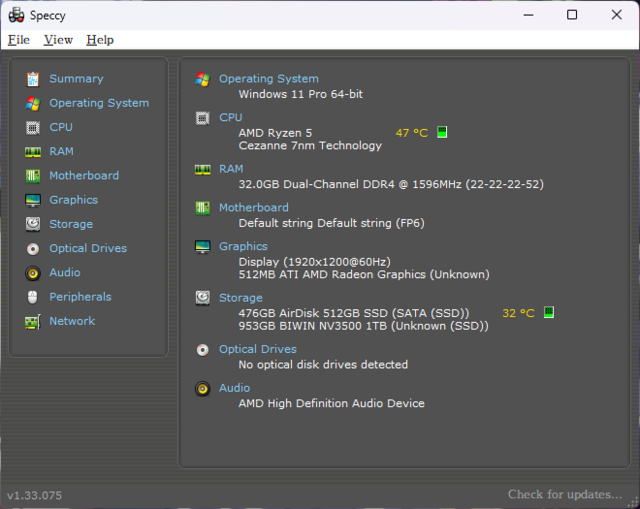Go to the CPU section in sidebar
The width and height of the screenshot is (640, 509).
click(x=61, y=127)
